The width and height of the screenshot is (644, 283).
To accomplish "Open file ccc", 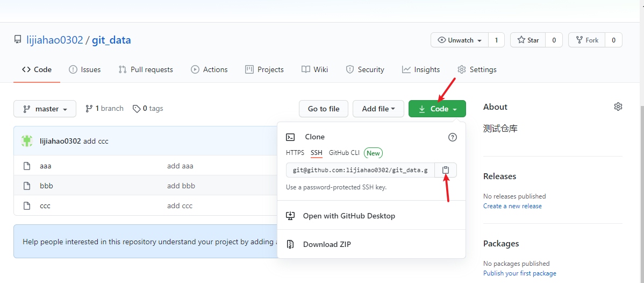I will click(x=45, y=206).
